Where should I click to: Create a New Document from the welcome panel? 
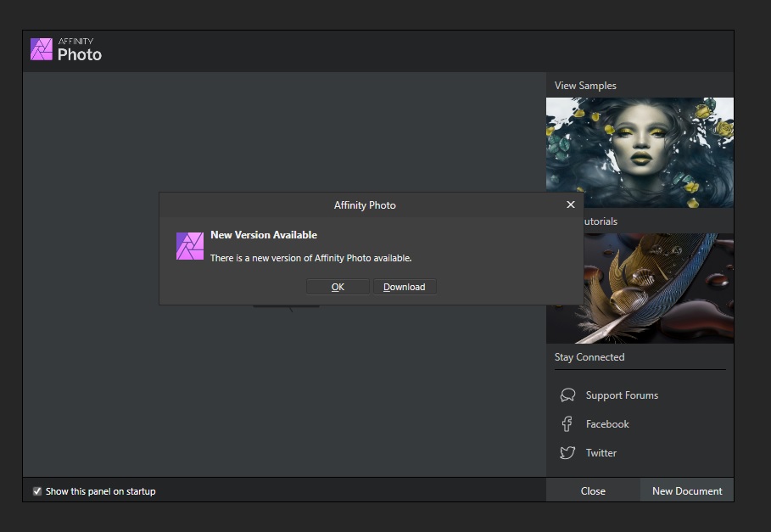point(687,490)
